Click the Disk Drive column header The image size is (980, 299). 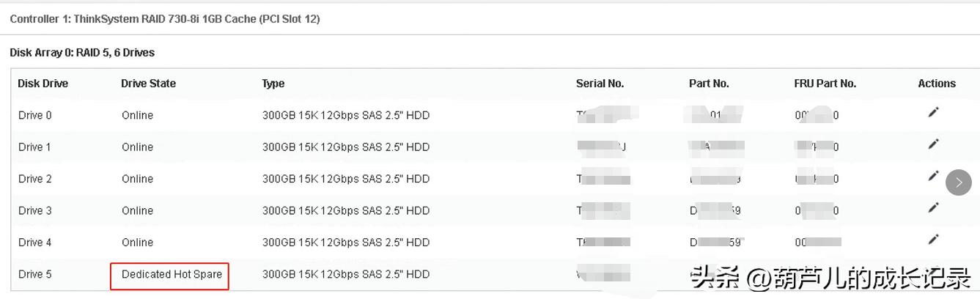tap(43, 84)
